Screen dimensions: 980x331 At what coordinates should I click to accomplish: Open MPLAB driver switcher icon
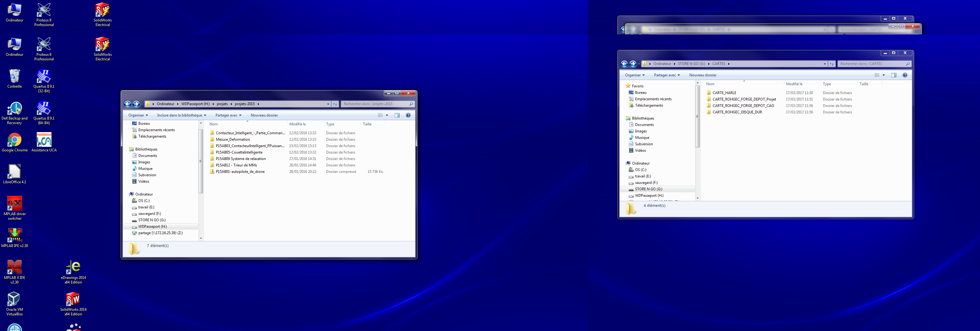coord(14,208)
